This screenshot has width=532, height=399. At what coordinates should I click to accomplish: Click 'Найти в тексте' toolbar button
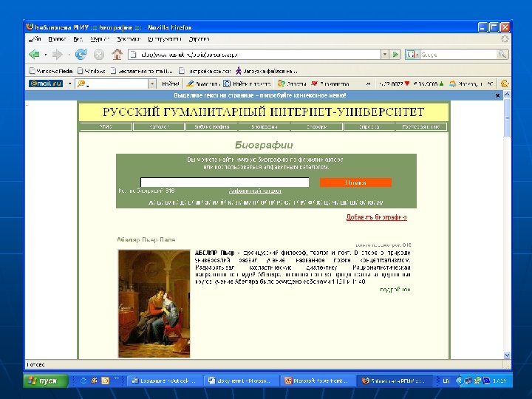pos(248,83)
